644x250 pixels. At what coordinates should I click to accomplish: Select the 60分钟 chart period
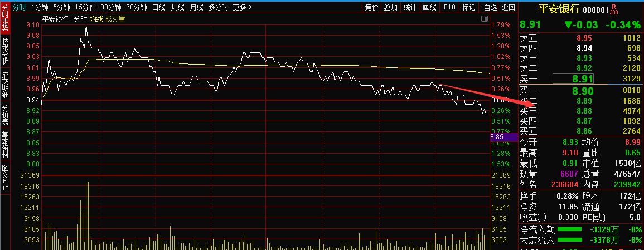pos(137,7)
